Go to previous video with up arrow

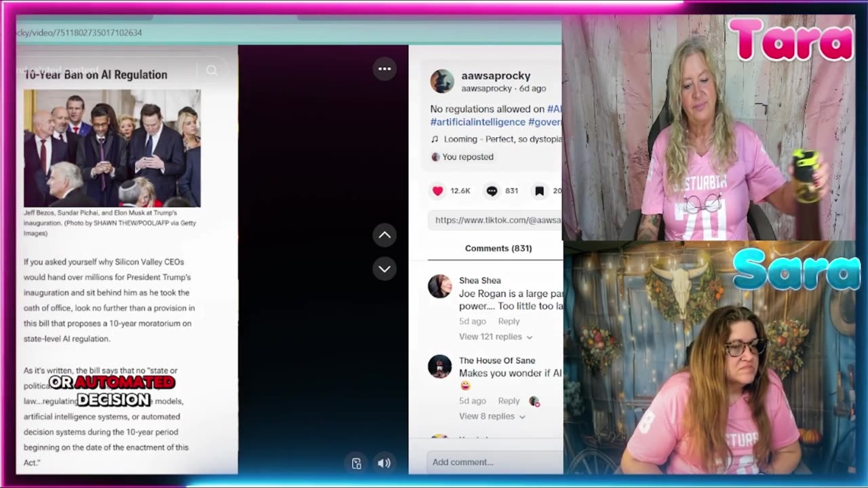pos(384,235)
